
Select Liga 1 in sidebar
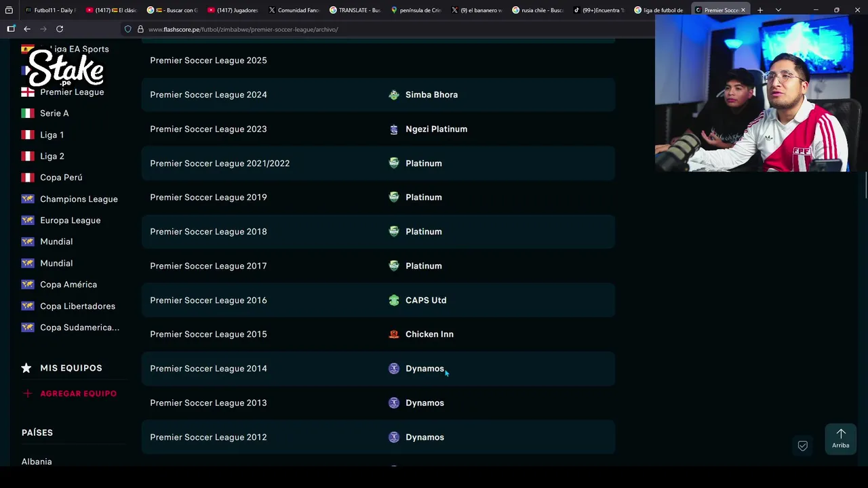click(x=52, y=135)
